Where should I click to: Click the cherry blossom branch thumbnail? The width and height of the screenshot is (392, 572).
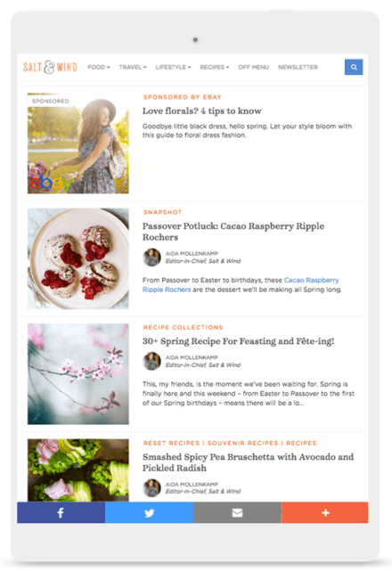click(78, 374)
